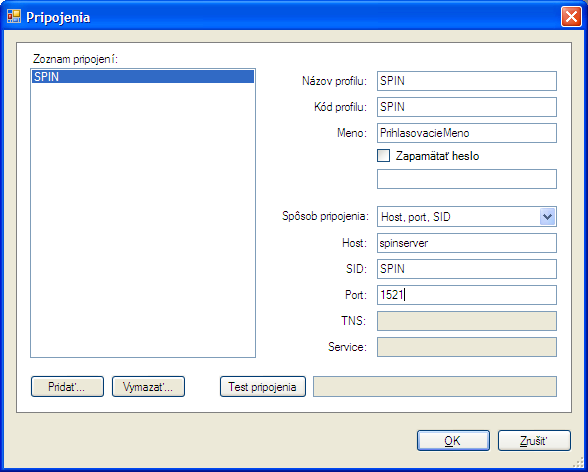Click the password field below Zapamätať heslo
The width and height of the screenshot is (588, 472).
point(466,179)
